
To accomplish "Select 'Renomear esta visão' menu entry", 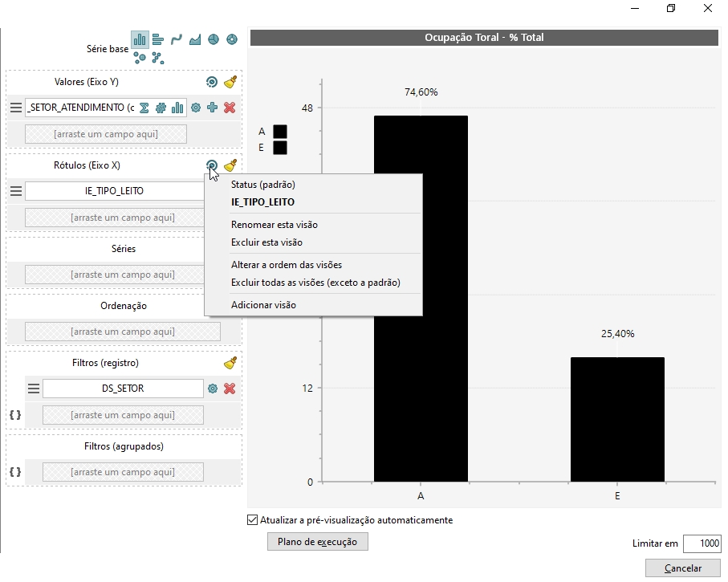I will (x=274, y=225).
